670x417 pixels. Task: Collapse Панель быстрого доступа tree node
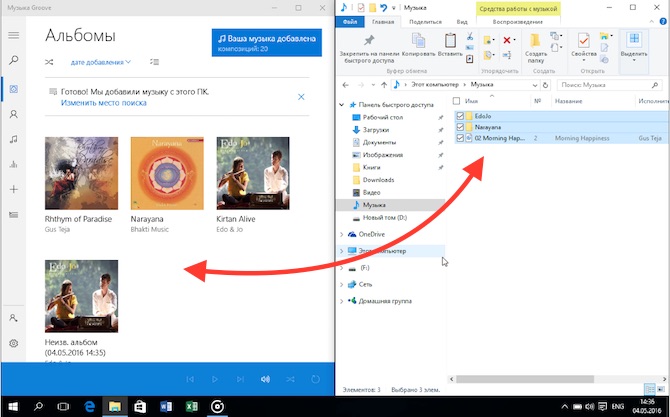[x=342, y=105]
